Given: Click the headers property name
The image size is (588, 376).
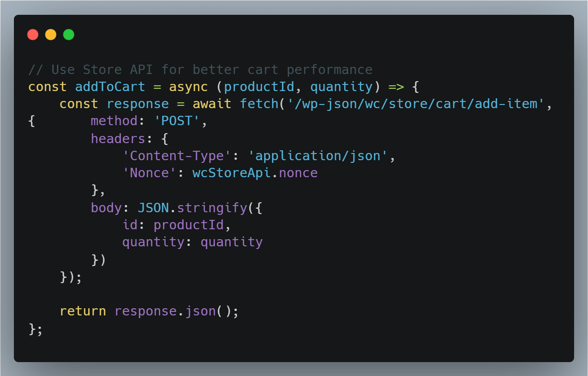Looking at the screenshot, I should tap(118, 139).
